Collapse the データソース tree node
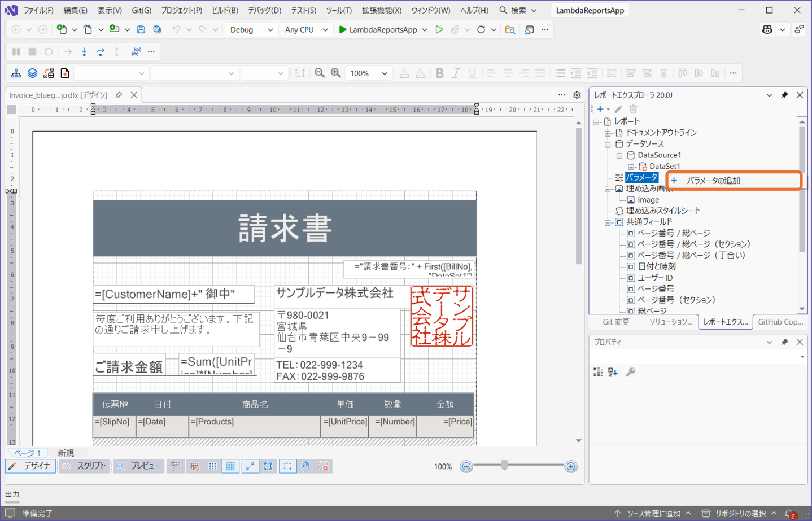812x521 pixels. (x=608, y=144)
